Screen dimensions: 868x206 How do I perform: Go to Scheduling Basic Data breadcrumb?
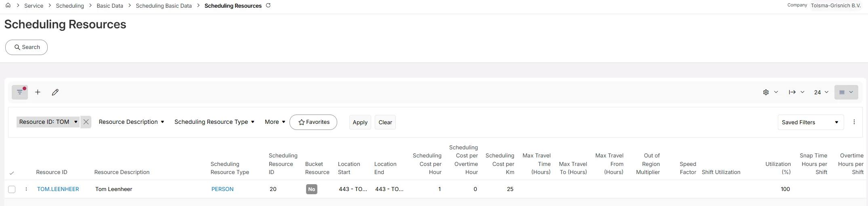click(x=164, y=6)
